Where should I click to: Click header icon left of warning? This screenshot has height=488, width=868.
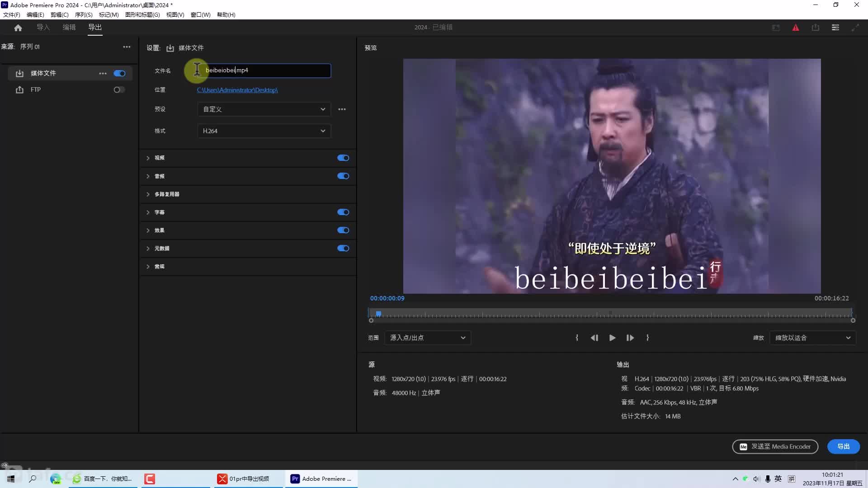[776, 28]
